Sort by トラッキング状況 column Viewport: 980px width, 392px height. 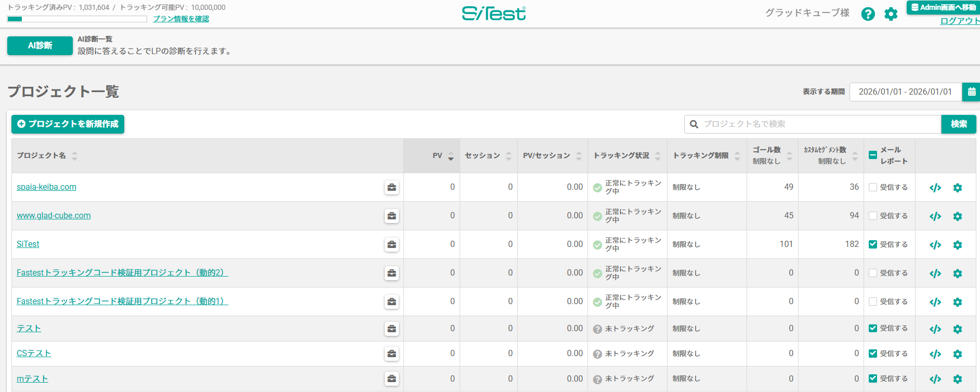[x=658, y=156]
